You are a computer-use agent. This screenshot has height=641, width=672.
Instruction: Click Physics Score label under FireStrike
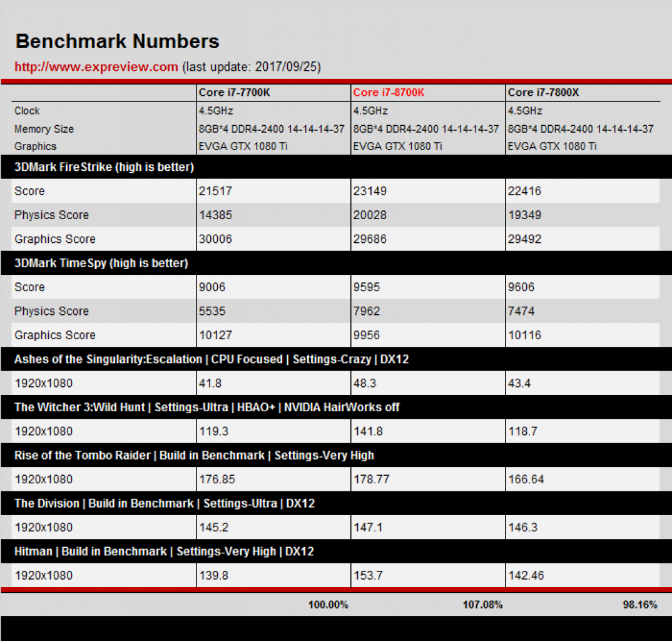[52, 215]
